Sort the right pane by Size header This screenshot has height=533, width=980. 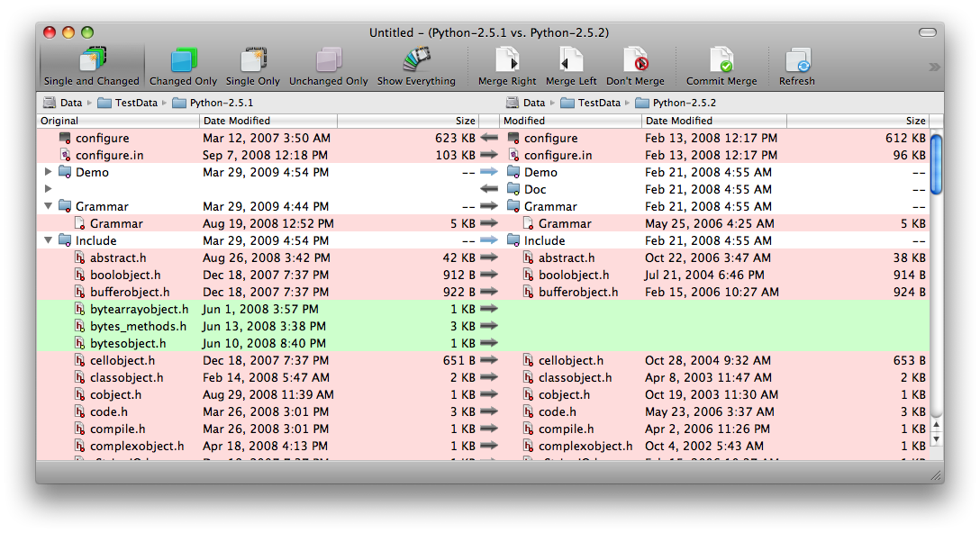coord(857,121)
